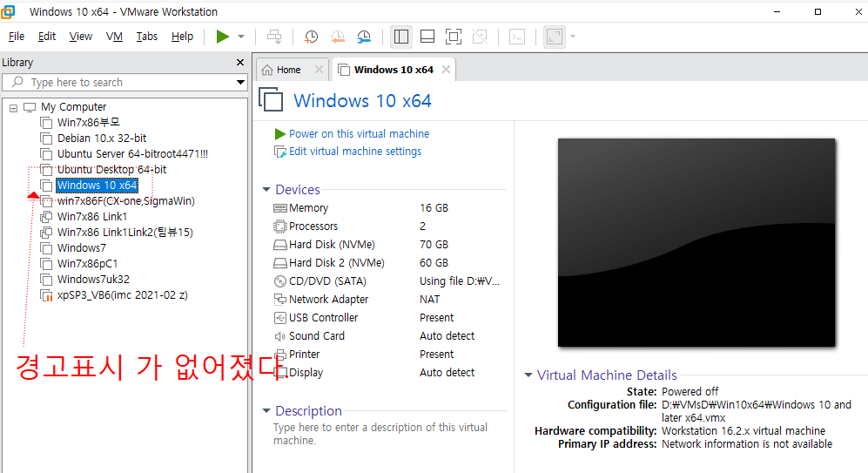This screenshot has height=473, width=868.
Task: Open the Help menu
Action: (x=182, y=37)
